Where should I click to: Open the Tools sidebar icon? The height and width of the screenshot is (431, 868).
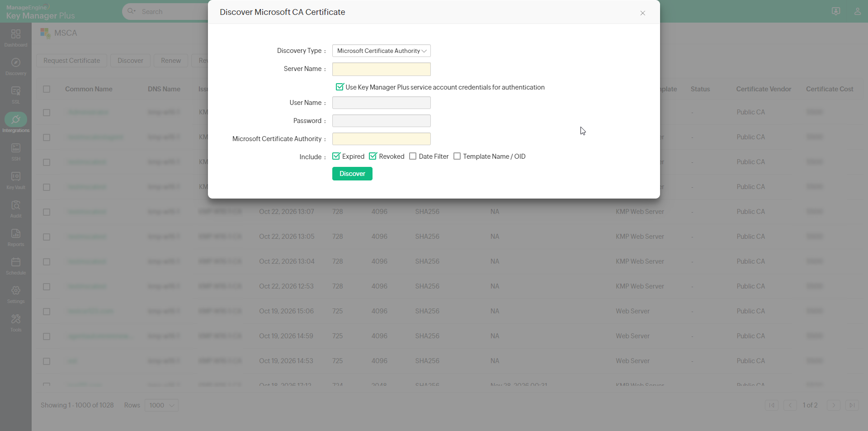pos(16,322)
